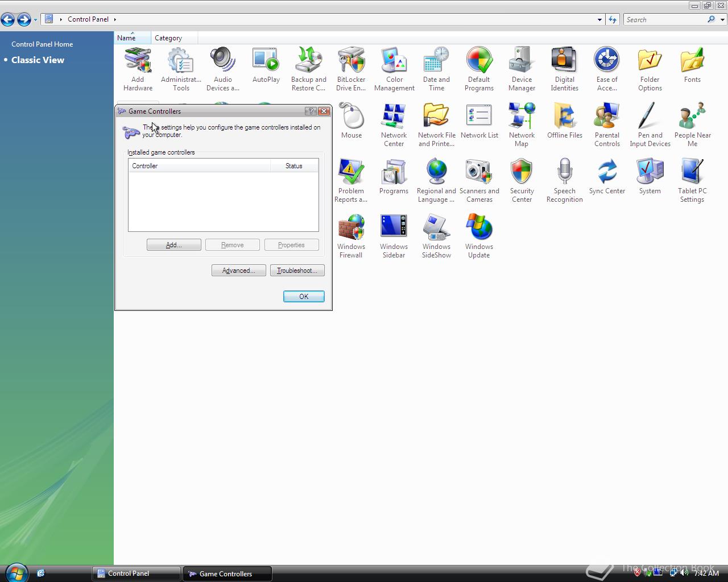This screenshot has height=582, width=728.
Task: Open search options dropdown arrow
Action: coord(722,20)
